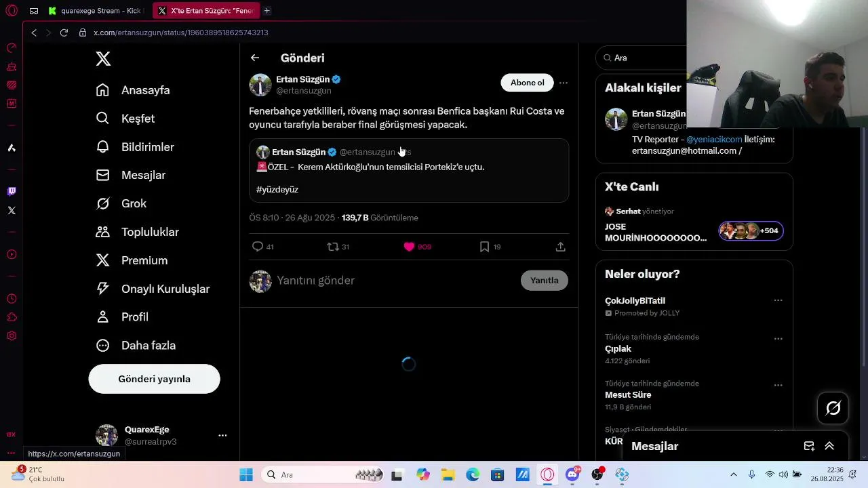Click the Yanıtla reply button
The height and width of the screenshot is (488, 868).
click(x=544, y=280)
